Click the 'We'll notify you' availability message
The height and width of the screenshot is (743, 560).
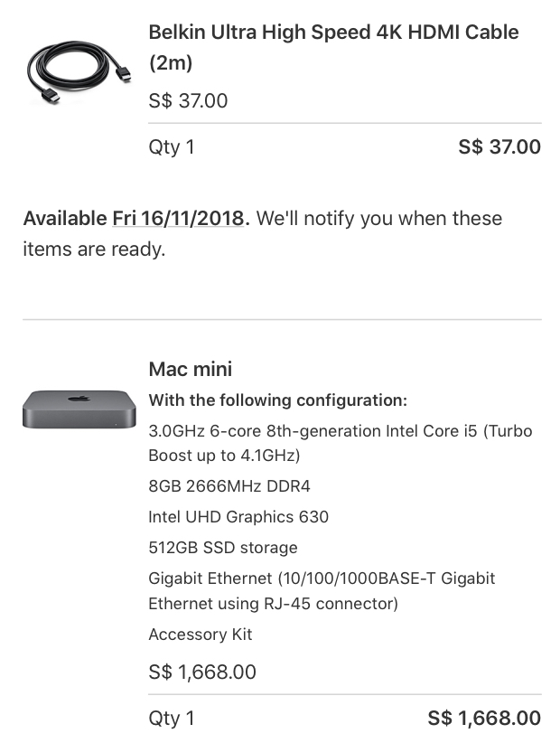[x=263, y=233]
